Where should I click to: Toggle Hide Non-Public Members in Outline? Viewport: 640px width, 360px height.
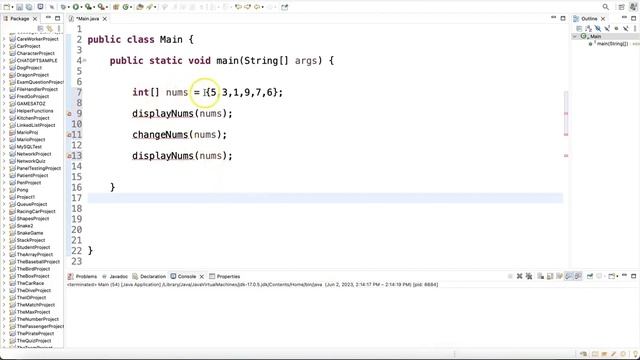(x=616, y=29)
